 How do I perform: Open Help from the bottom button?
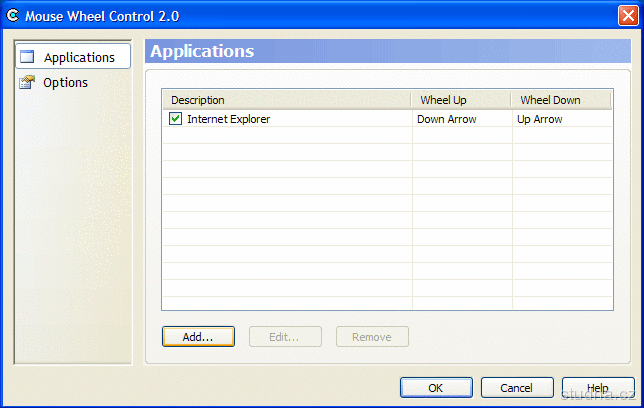(x=597, y=388)
